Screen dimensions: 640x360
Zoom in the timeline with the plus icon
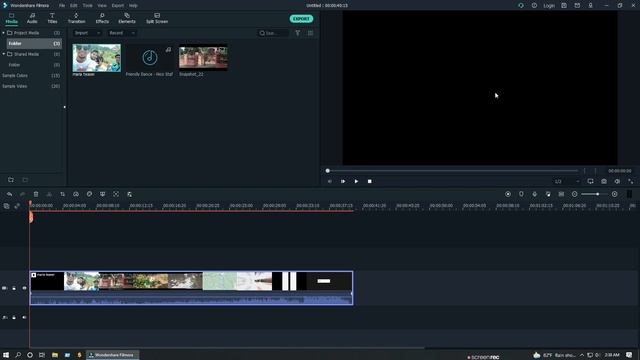click(615, 194)
